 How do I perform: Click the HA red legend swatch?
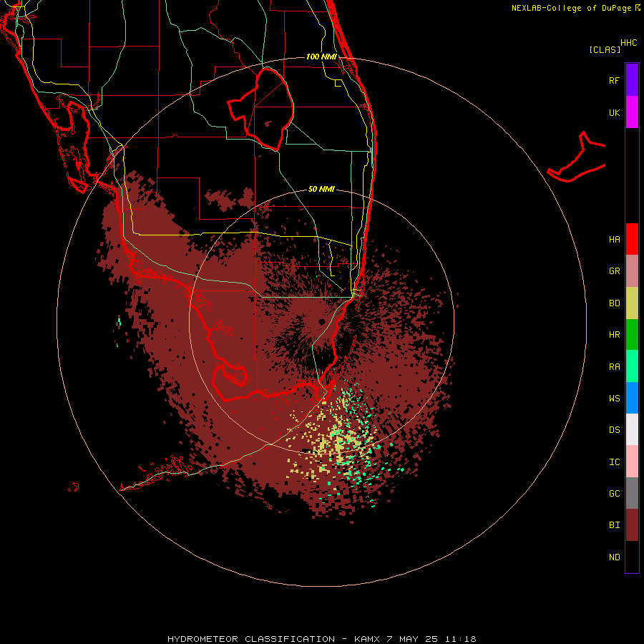click(x=632, y=239)
